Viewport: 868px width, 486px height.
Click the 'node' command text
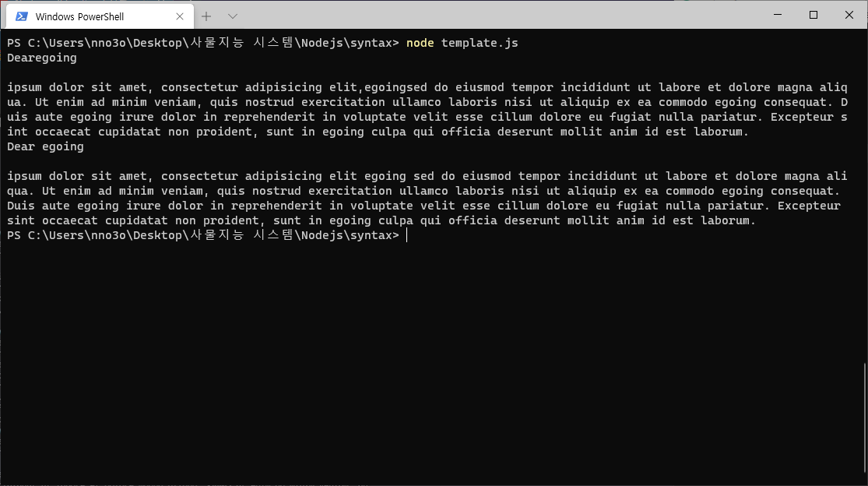pyautogui.click(x=420, y=43)
